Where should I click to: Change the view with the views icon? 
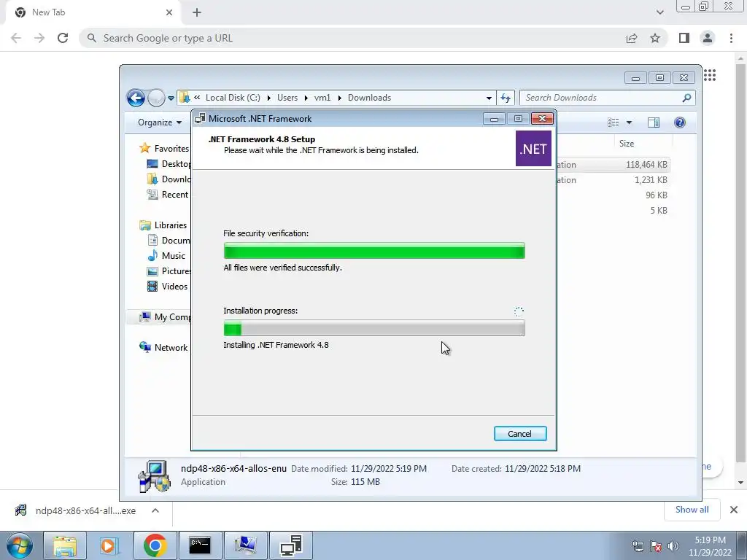pyautogui.click(x=613, y=122)
